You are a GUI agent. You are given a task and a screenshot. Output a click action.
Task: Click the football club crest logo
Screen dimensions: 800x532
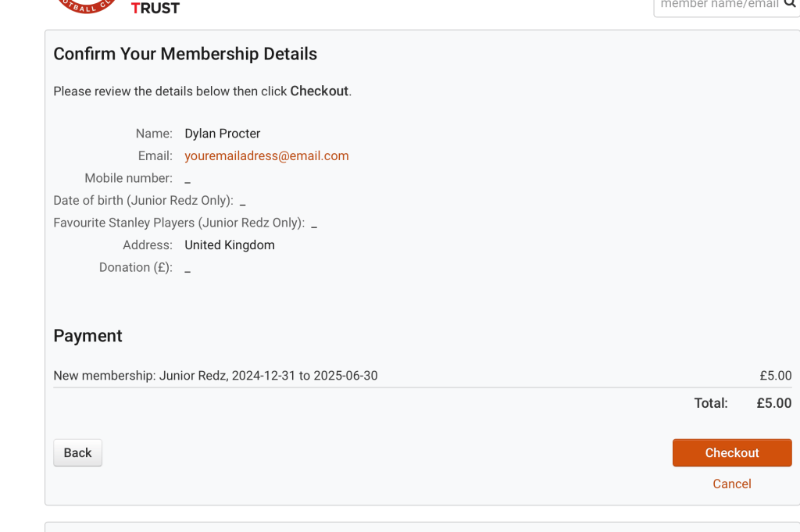coord(87,6)
